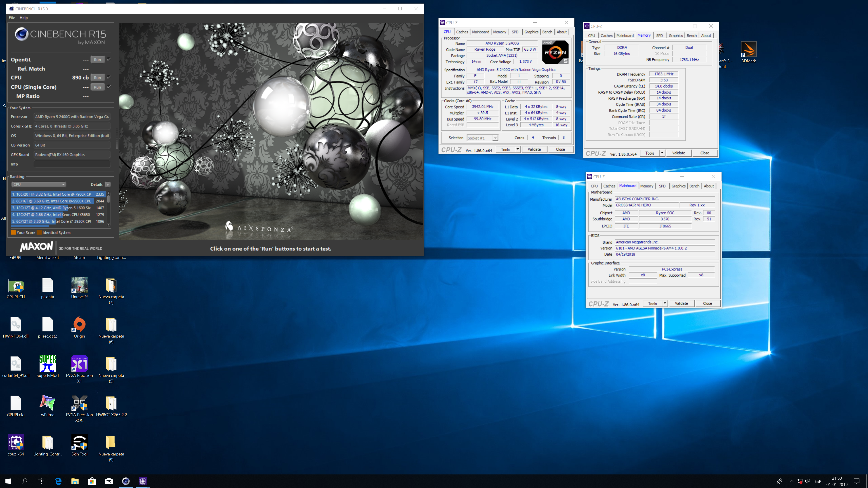Open the CPU ranking dropdown in Cinebench
Viewport: 868px width, 488px height.
pyautogui.click(x=38, y=184)
